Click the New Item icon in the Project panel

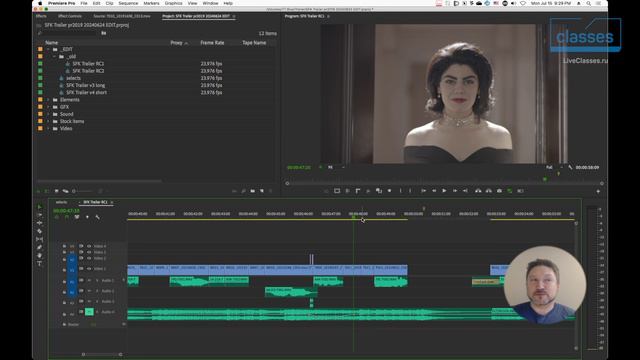(262, 191)
